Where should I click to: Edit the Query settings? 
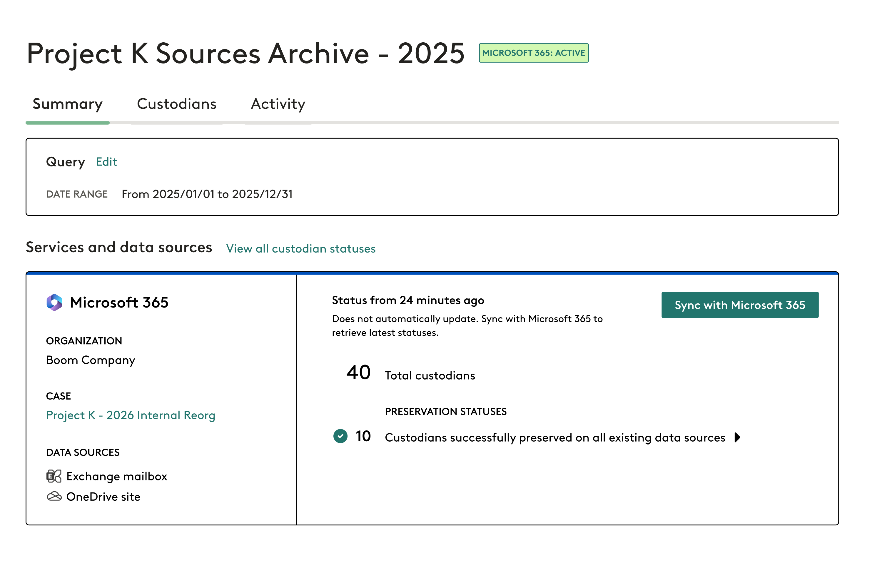[x=106, y=162]
